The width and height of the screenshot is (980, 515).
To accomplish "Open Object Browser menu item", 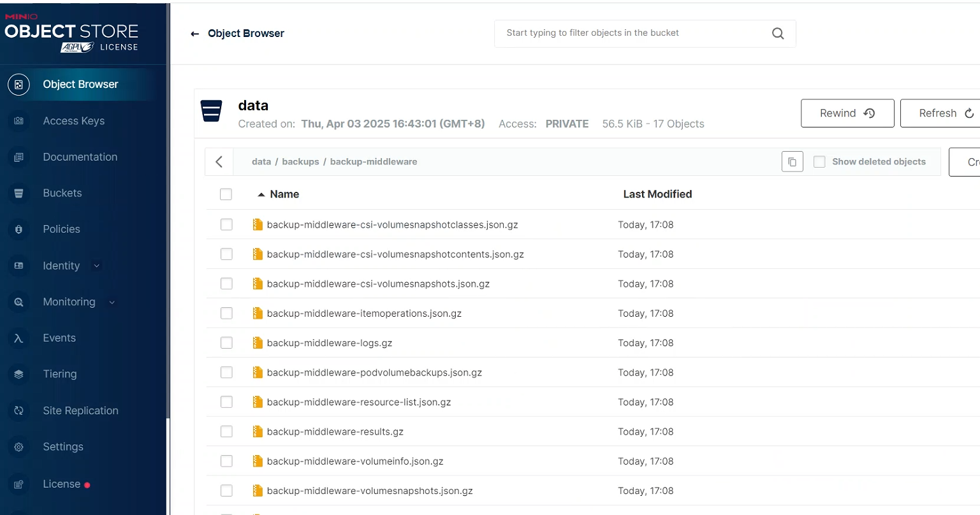I will click(x=80, y=84).
